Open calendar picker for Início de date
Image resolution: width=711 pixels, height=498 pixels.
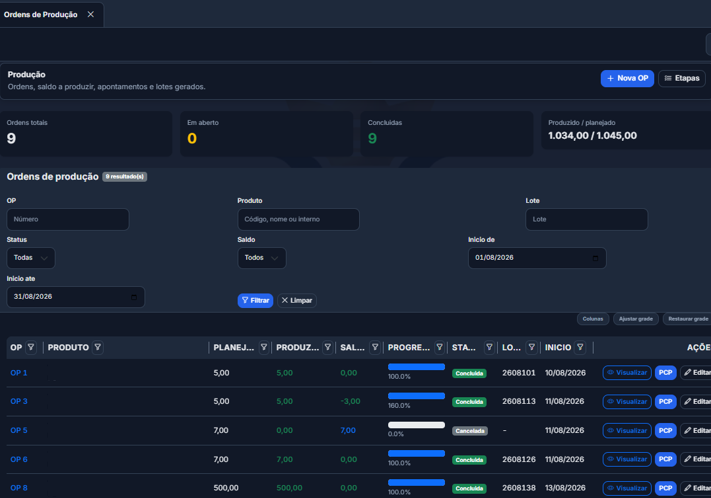coord(595,258)
